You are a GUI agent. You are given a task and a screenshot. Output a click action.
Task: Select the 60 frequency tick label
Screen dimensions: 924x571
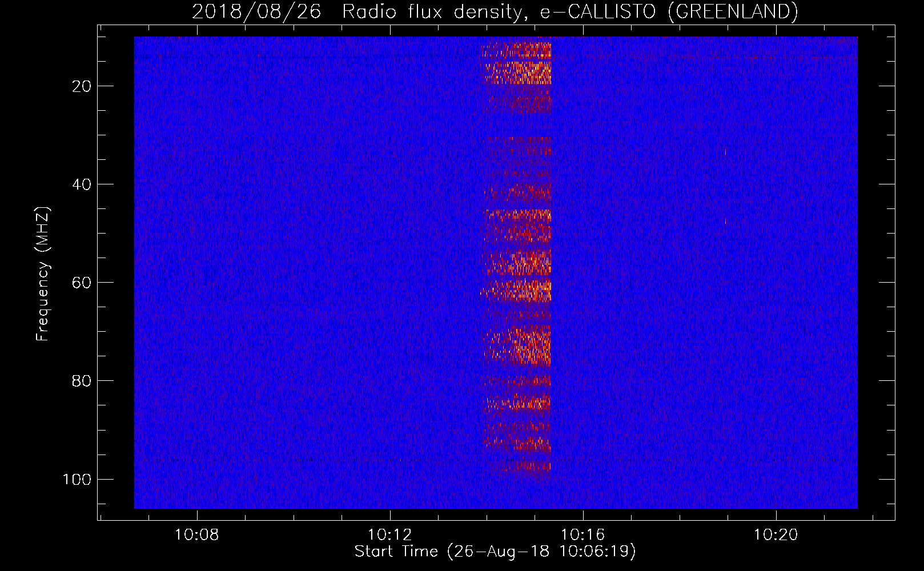point(82,283)
